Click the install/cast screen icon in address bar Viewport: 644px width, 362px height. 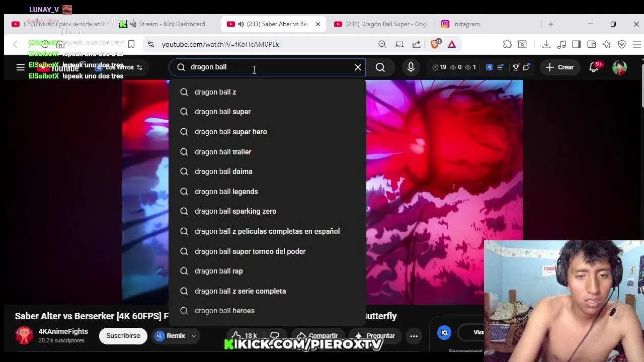(399, 44)
